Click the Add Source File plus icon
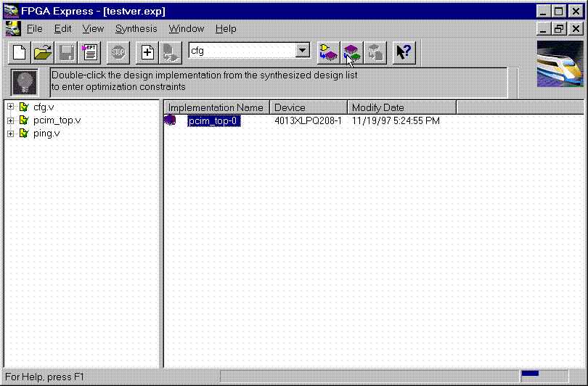Viewport: 588px width, 386px height. 147,52
